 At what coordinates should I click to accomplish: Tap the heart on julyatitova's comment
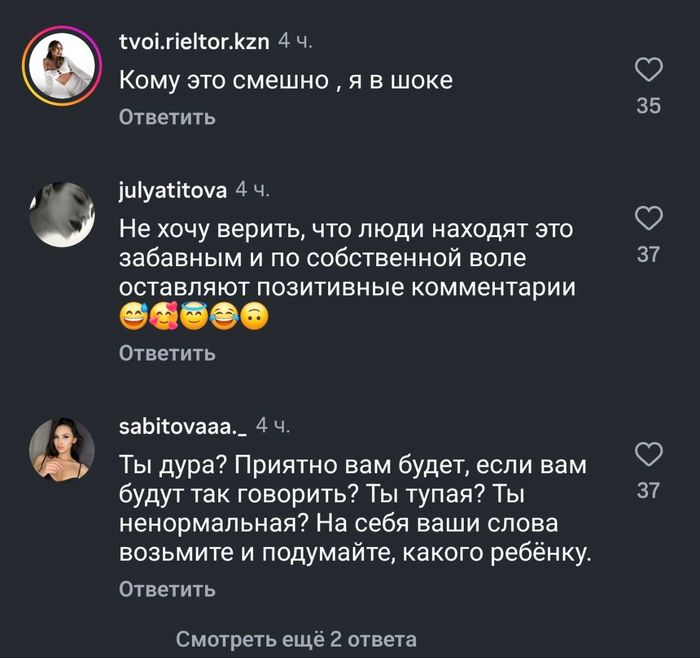pos(649,219)
